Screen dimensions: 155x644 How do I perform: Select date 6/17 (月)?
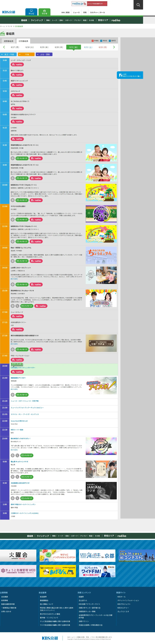tap(15, 47)
